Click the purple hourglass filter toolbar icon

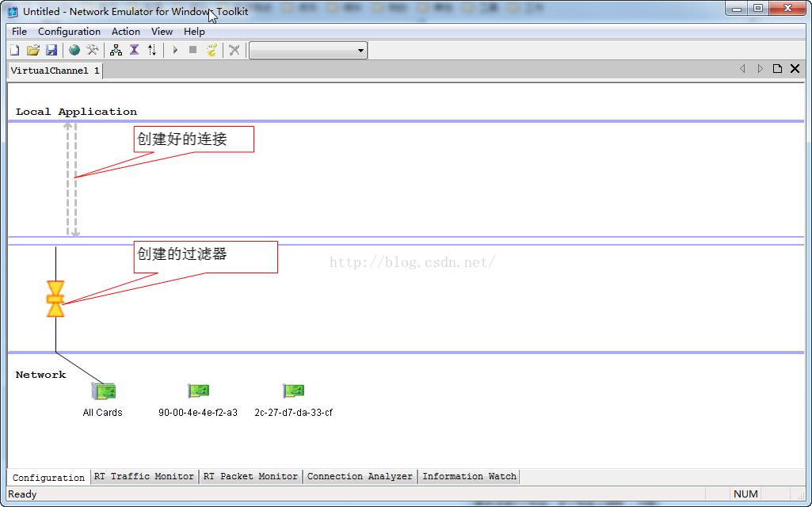pos(134,50)
